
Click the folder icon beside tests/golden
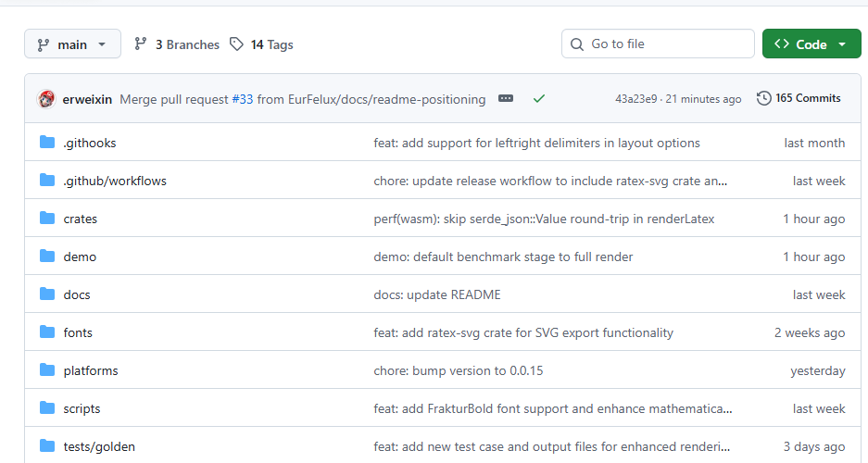pyautogui.click(x=47, y=445)
